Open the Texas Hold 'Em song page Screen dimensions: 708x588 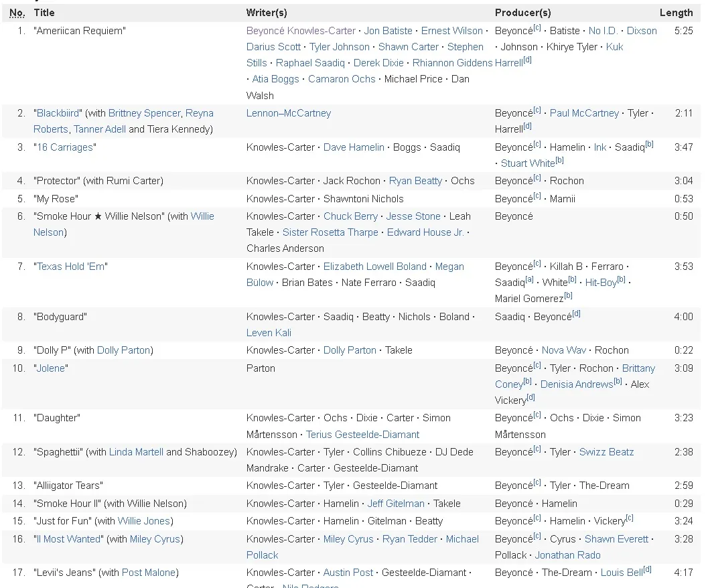tap(70, 266)
